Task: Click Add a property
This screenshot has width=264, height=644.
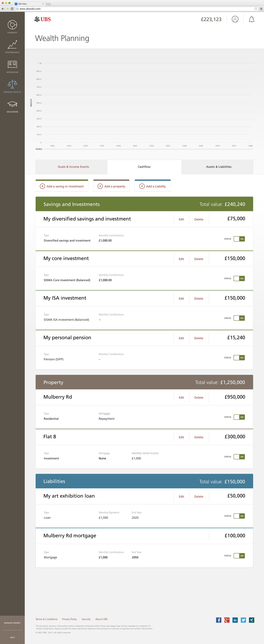Action: tap(111, 186)
